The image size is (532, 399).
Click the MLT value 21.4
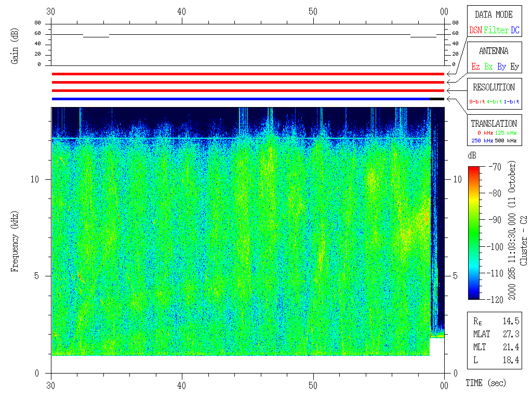pos(511,347)
